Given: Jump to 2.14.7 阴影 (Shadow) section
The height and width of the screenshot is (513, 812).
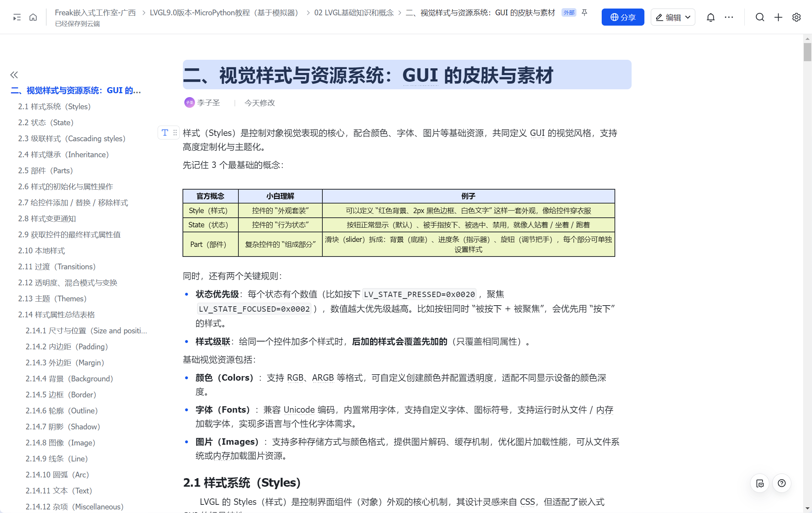Looking at the screenshot, I should (63, 427).
